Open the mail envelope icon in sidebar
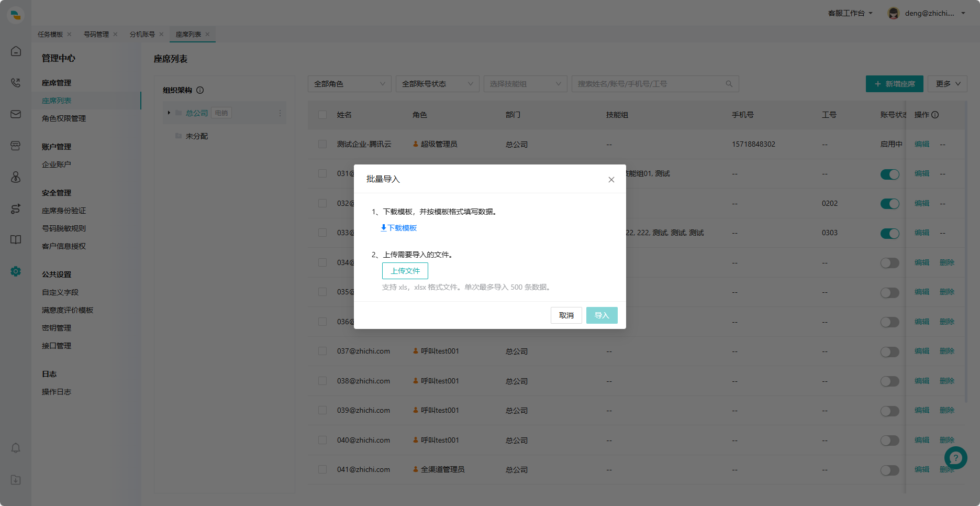 coord(16,114)
